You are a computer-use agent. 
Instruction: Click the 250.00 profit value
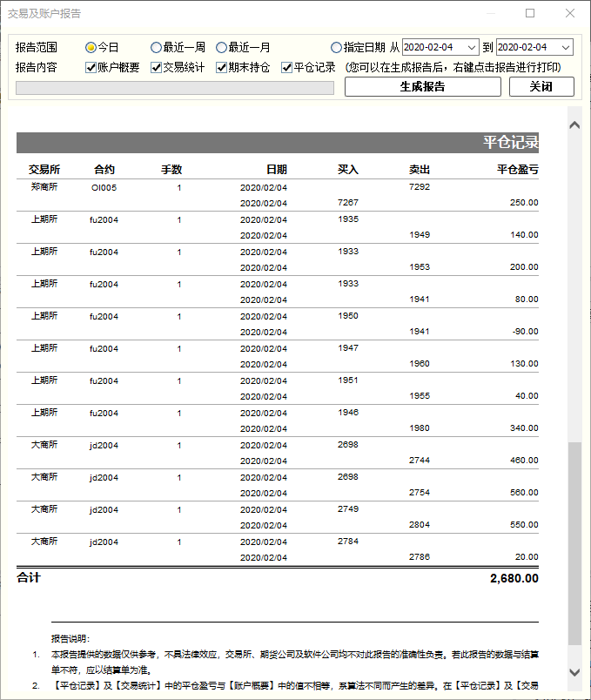click(524, 203)
